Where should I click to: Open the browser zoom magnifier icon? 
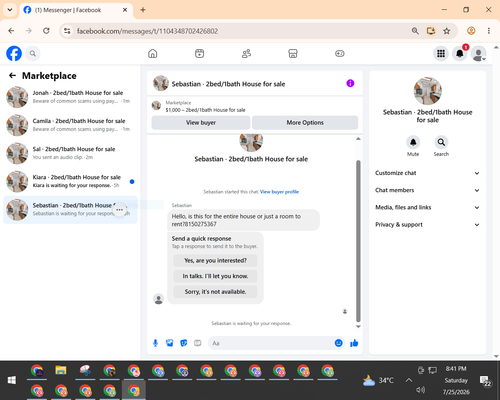[x=415, y=31]
